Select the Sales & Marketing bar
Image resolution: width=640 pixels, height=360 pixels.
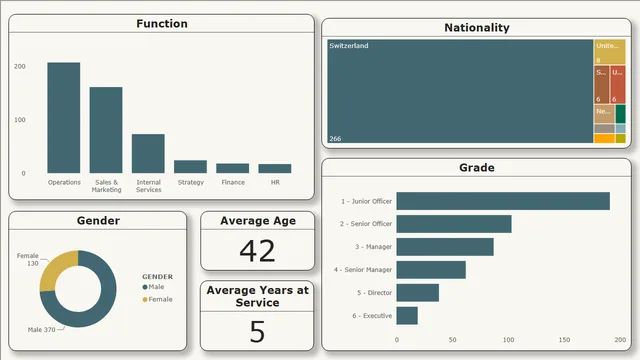[x=106, y=130]
